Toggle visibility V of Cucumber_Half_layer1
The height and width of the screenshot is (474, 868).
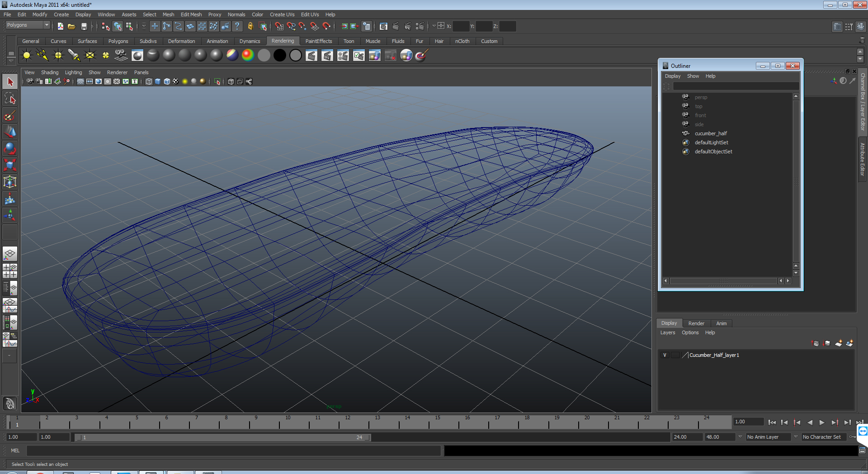(x=665, y=355)
